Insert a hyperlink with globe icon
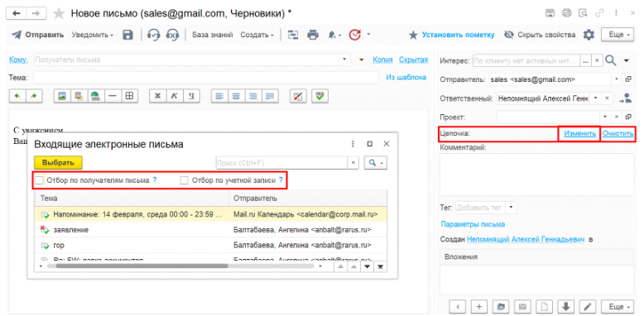The image size is (644, 316). [x=95, y=96]
